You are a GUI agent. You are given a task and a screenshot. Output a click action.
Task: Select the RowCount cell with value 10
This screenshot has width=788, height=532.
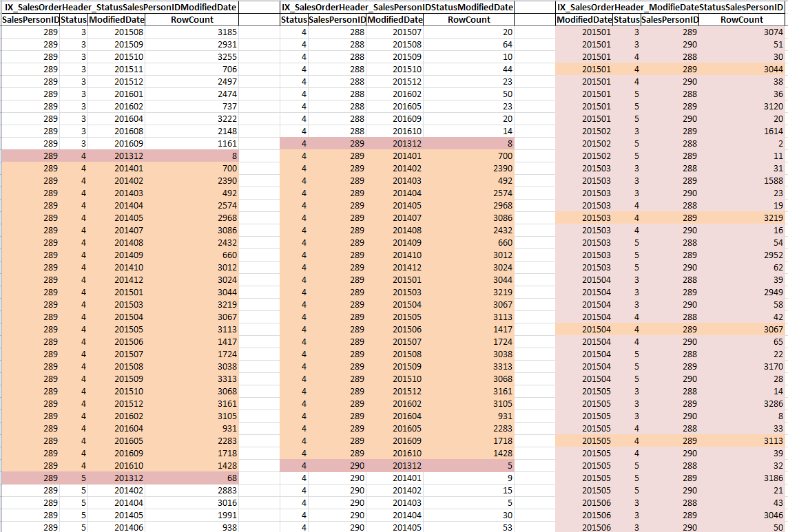coord(469,56)
